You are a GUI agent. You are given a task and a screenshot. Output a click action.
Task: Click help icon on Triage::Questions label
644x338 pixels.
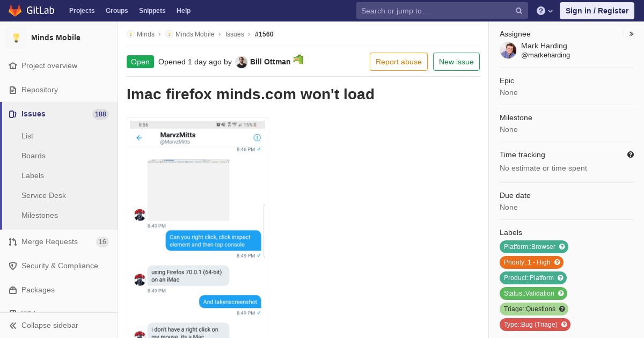pos(562,309)
